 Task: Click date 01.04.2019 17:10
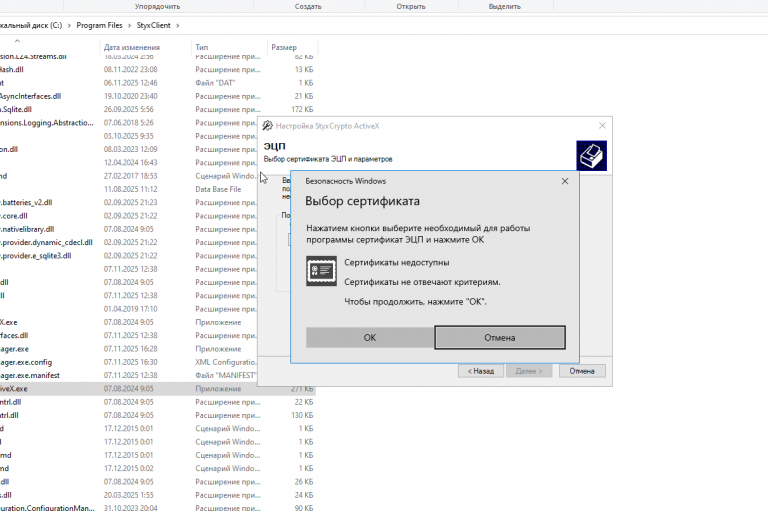[130, 309]
